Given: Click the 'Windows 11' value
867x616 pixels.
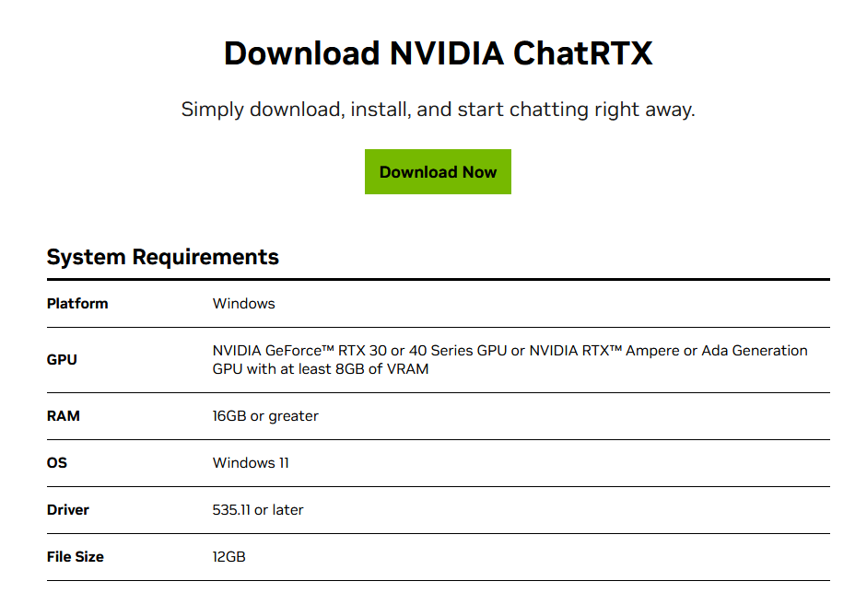Looking at the screenshot, I should (x=251, y=462).
